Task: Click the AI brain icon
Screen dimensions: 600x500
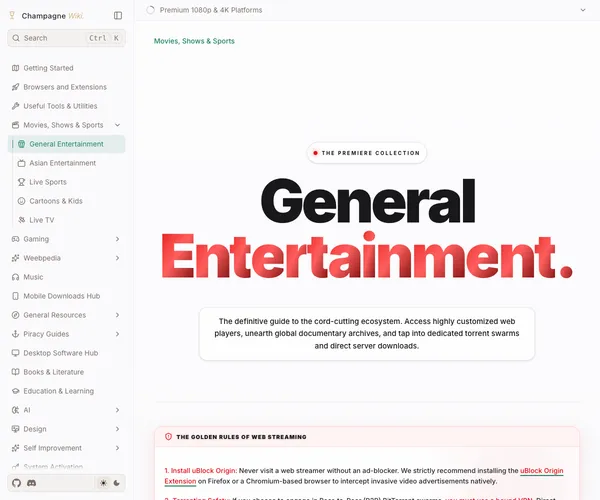Action: [15, 410]
